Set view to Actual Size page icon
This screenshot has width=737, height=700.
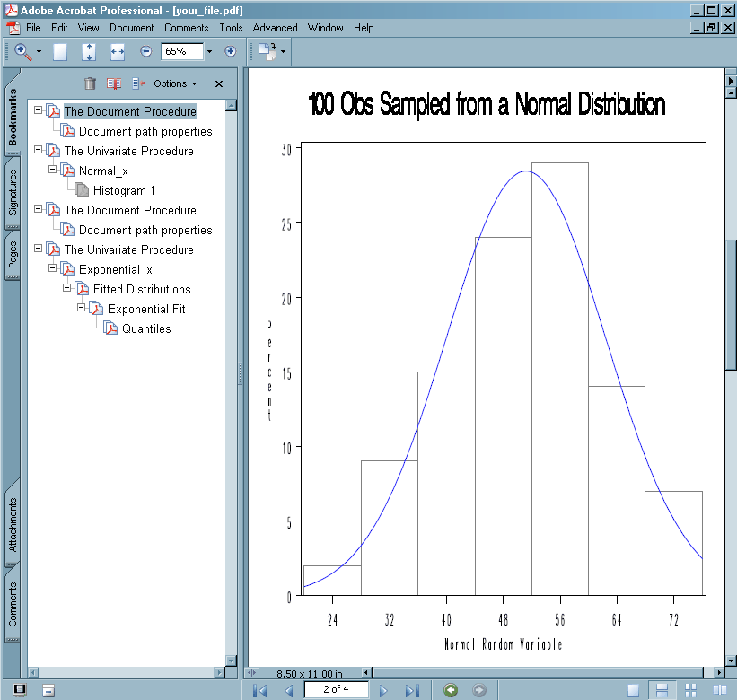pyautogui.click(x=59, y=52)
